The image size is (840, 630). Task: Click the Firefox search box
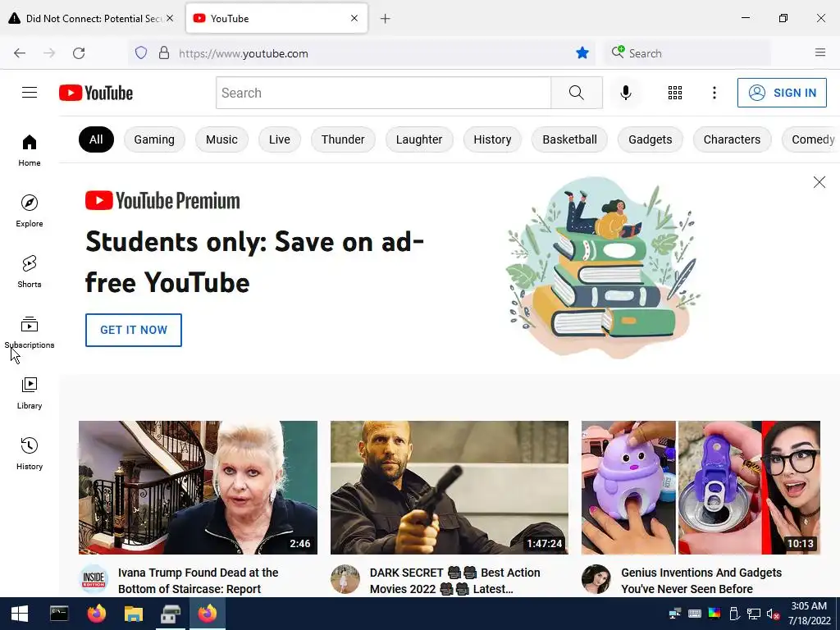pyautogui.click(x=687, y=53)
